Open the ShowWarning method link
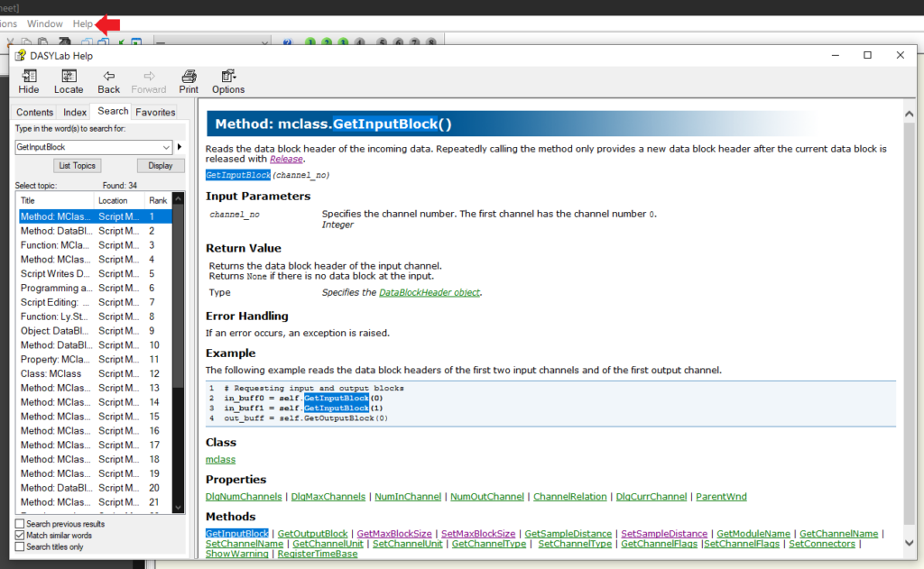 237,554
